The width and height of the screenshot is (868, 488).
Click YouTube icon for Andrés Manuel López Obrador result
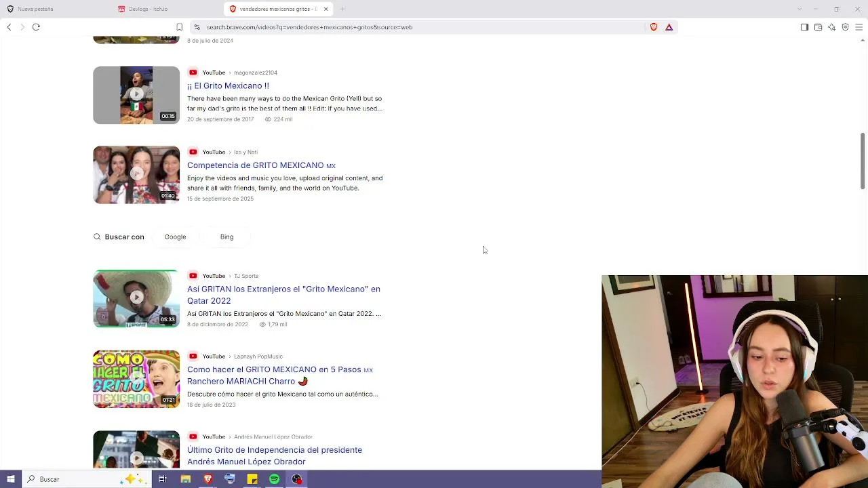tap(193, 436)
